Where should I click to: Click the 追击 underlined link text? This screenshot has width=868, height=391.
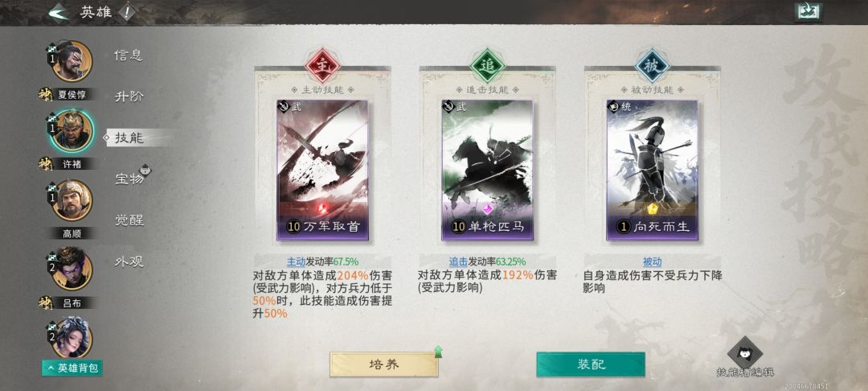pyautogui.click(x=458, y=262)
